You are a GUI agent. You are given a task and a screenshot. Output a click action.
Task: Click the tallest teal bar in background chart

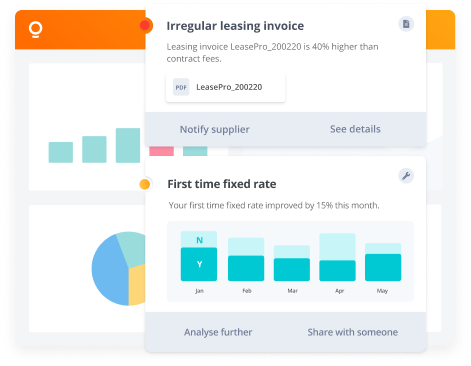[x=128, y=145]
